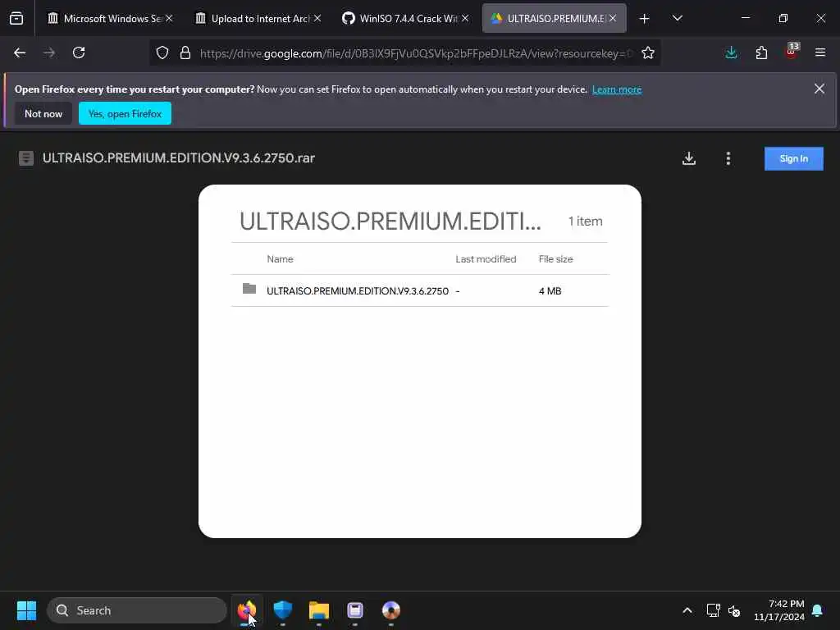Viewport: 840px width, 630px height.
Task: Open clock showing 7:42 PM
Action: (x=779, y=610)
